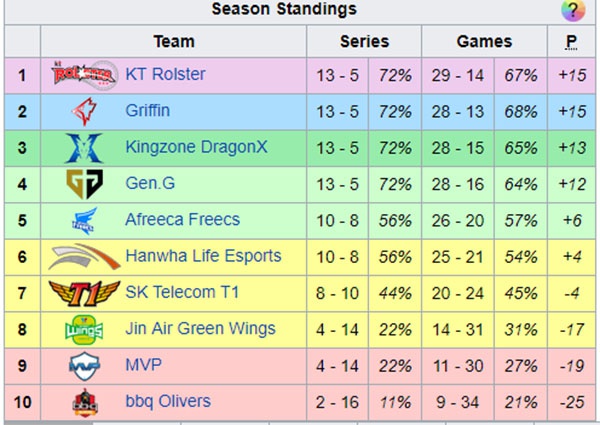The height and width of the screenshot is (425, 600).
Task: Open the Griffin team link
Action: click(x=147, y=111)
